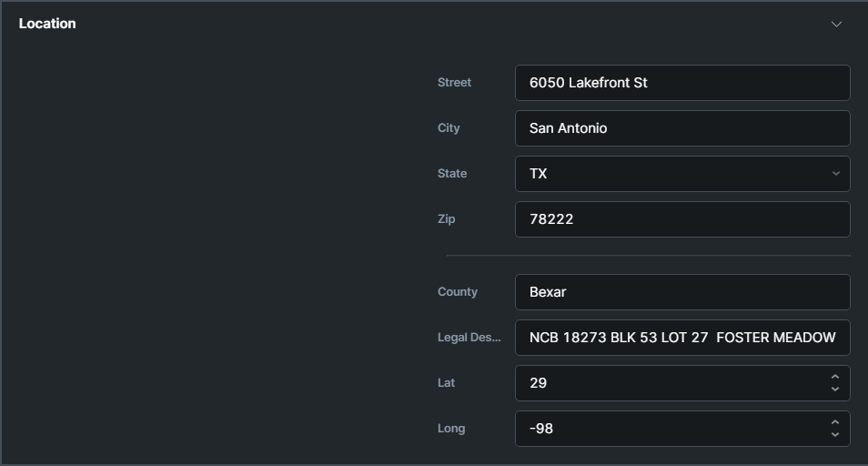The height and width of the screenshot is (466, 868).
Task: Click the Lat field label
Action: [446, 383]
